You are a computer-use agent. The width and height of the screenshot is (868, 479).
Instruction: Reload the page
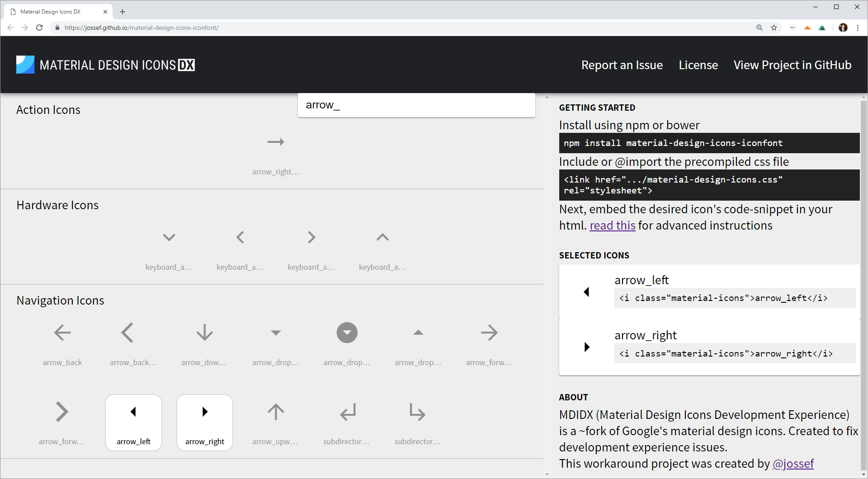click(39, 28)
